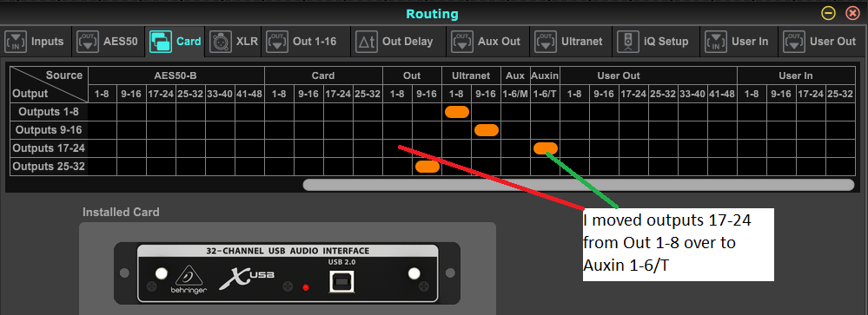Switch to the User In tab
The height and width of the screenshot is (315, 868).
739,42
